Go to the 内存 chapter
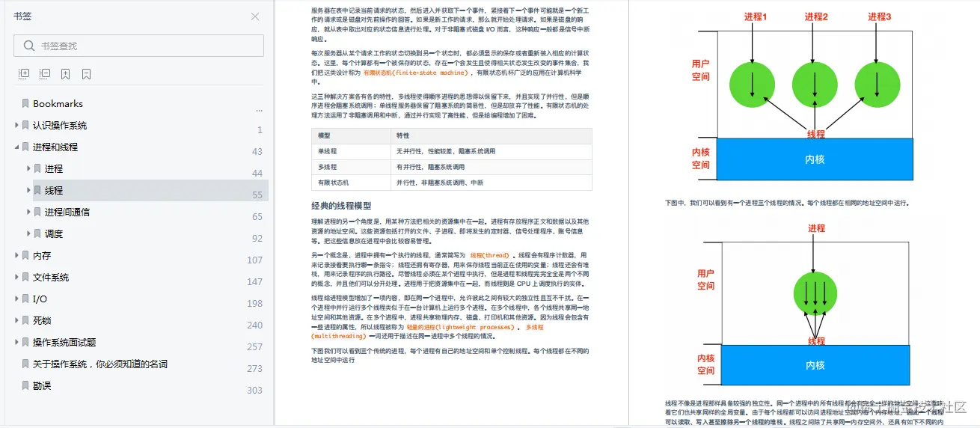The width and height of the screenshot is (980, 428). (42, 255)
